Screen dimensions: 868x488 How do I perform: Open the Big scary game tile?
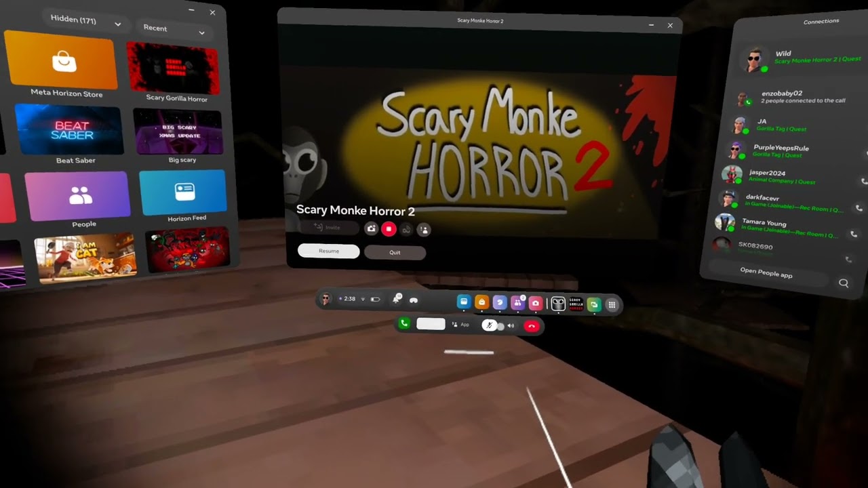point(178,131)
